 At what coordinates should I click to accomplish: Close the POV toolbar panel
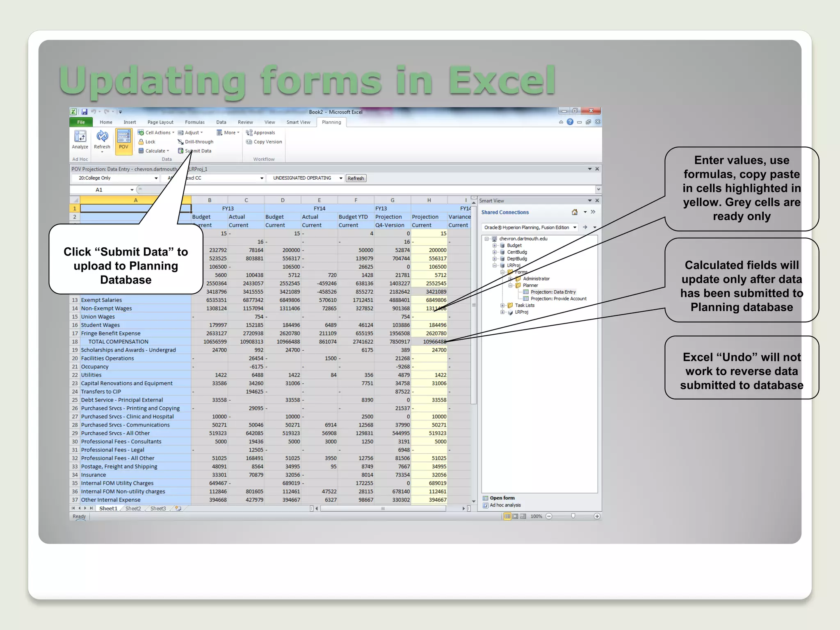[x=597, y=169]
